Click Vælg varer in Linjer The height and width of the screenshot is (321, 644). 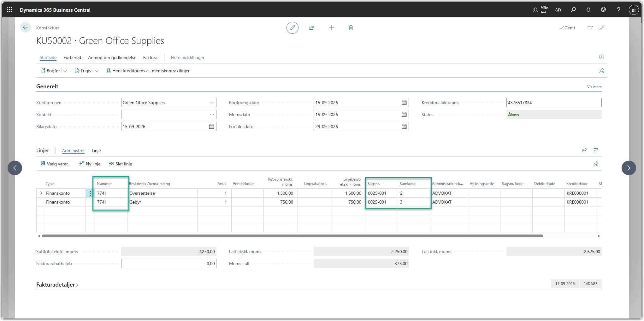pyautogui.click(x=56, y=164)
